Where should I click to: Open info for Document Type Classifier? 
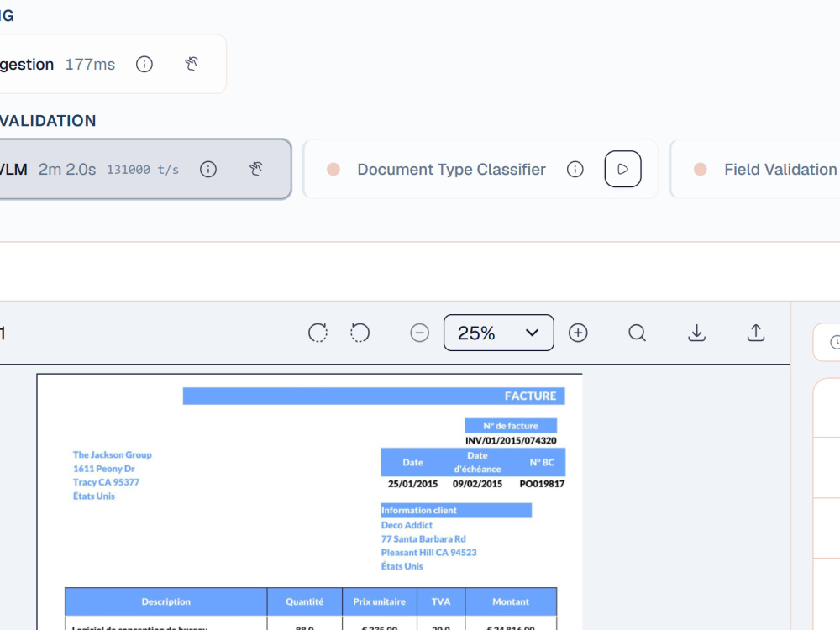click(575, 170)
